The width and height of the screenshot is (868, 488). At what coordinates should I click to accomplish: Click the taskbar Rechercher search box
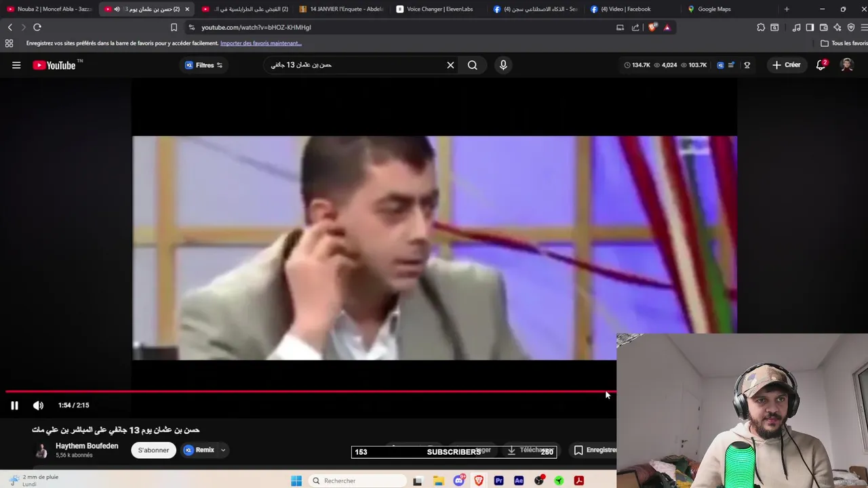(x=356, y=481)
